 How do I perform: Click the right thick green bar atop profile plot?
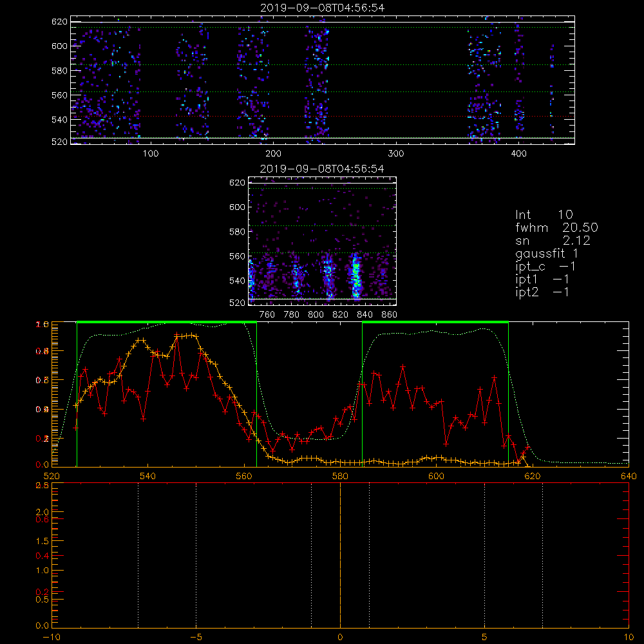[435, 323]
